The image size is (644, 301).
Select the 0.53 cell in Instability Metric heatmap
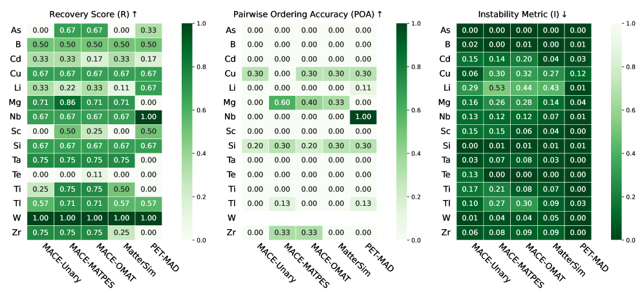[497, 88]
